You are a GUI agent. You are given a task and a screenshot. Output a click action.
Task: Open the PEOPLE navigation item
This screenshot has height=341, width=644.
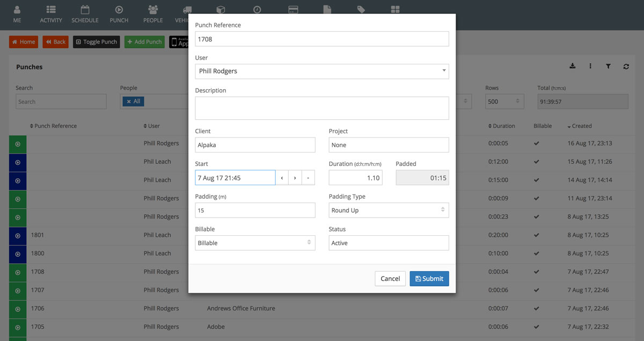click(x=153, y=14)
